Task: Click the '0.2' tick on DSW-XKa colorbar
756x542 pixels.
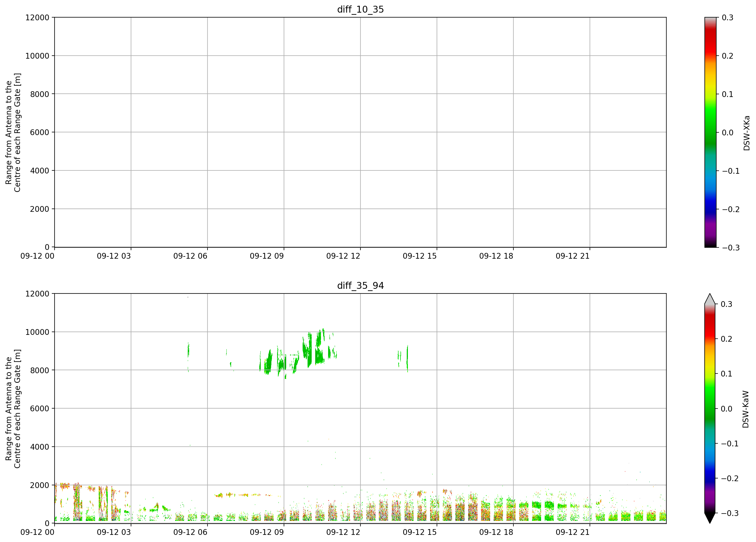Action: point(728,56)
